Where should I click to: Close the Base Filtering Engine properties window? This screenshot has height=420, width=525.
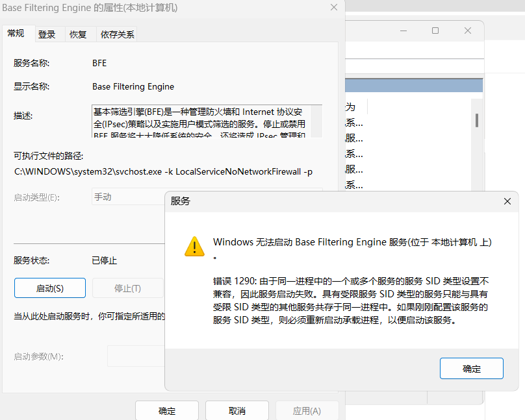coord(334,7)
